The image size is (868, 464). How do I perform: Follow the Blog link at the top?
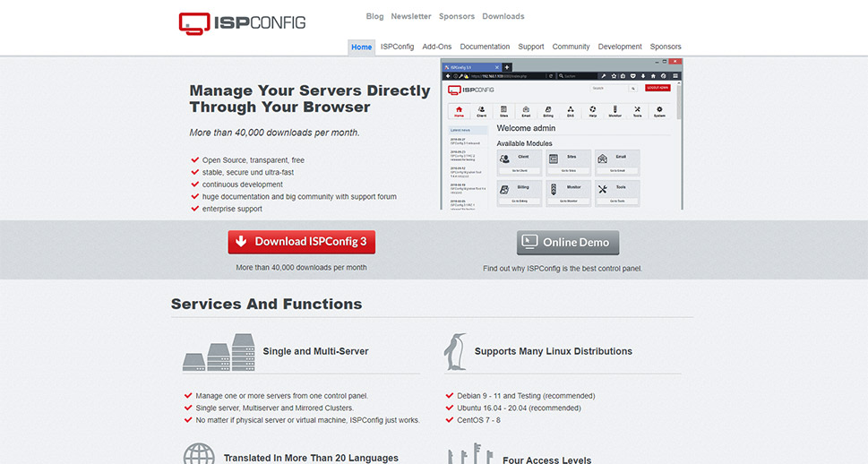374,16
